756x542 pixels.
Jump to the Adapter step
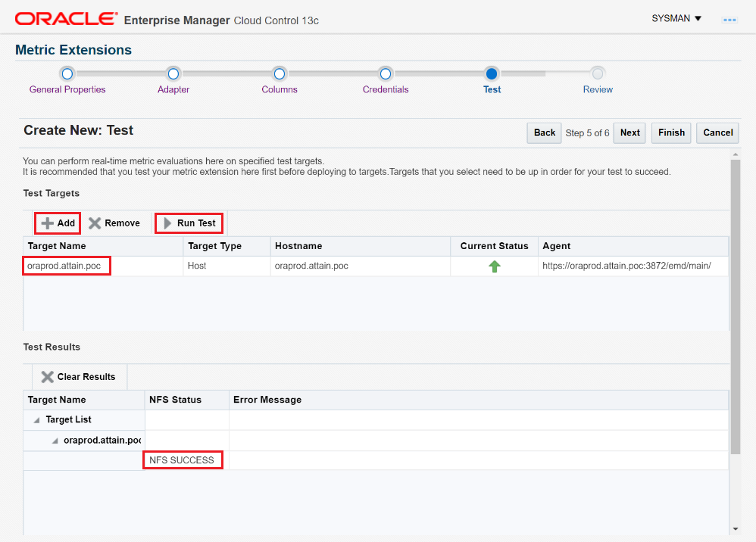click(x=173, y=74)
